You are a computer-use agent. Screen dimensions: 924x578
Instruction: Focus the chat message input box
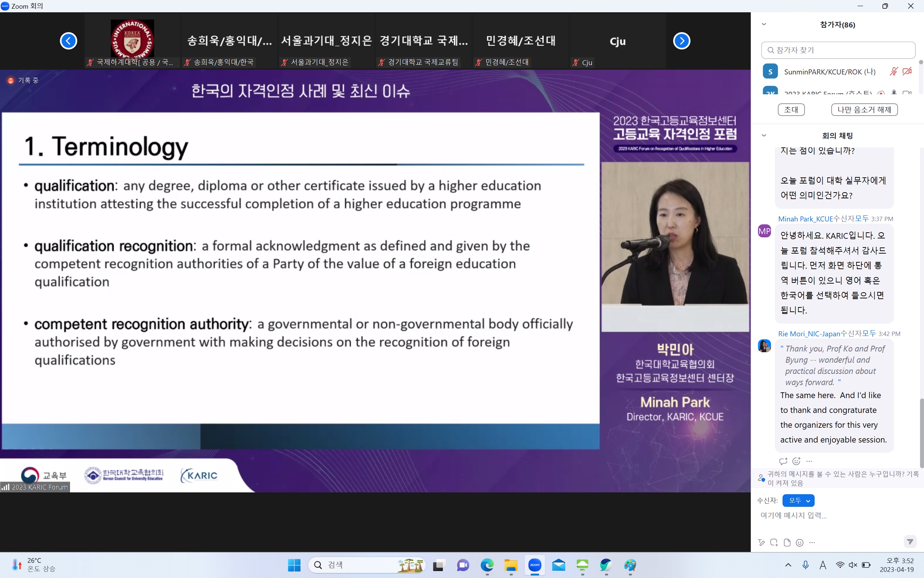[x=836, y=515]
